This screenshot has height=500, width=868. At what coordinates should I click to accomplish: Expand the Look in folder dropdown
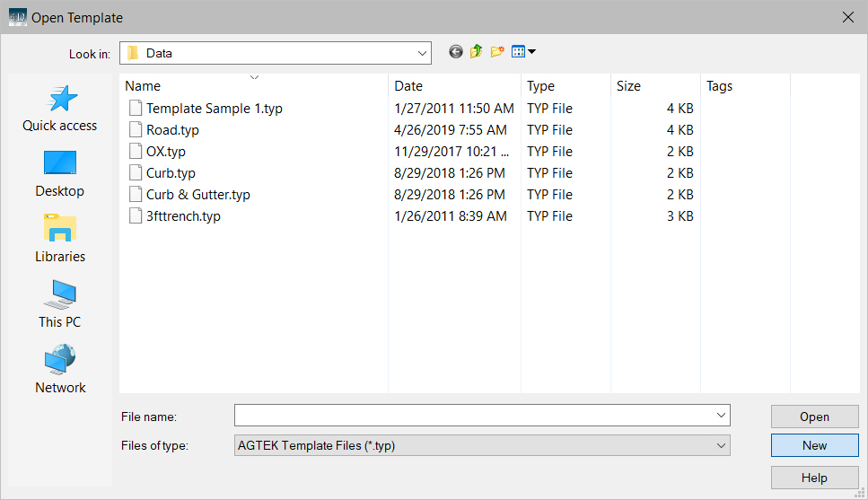(x=421, y=53)
